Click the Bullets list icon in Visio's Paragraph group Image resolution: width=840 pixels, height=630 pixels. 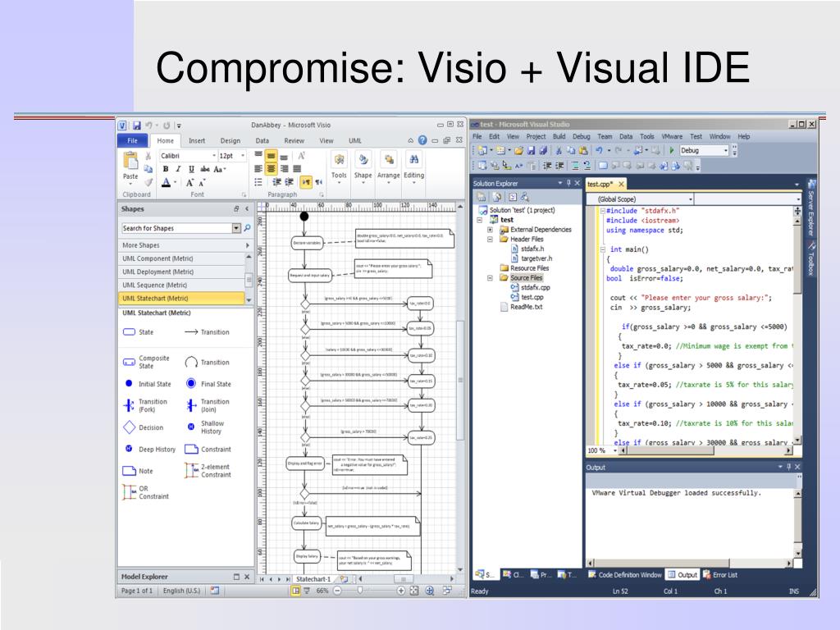(x=258, y=183)
